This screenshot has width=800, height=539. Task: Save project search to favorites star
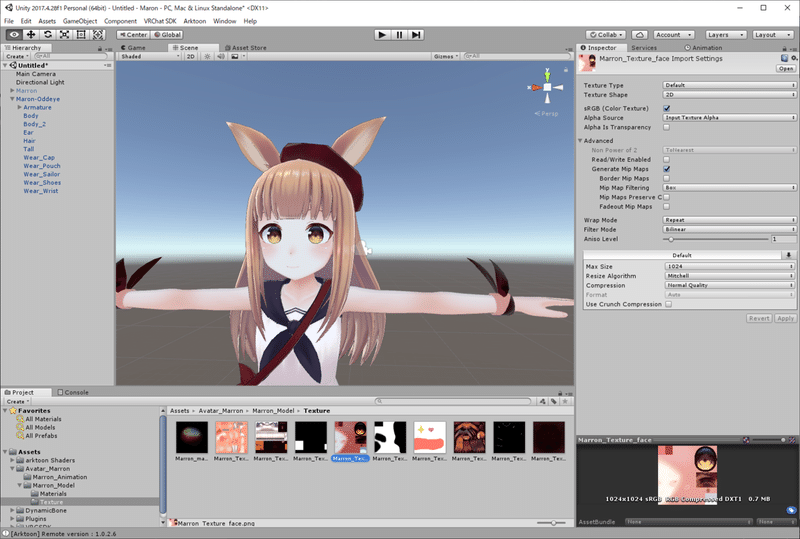(565, 401)
